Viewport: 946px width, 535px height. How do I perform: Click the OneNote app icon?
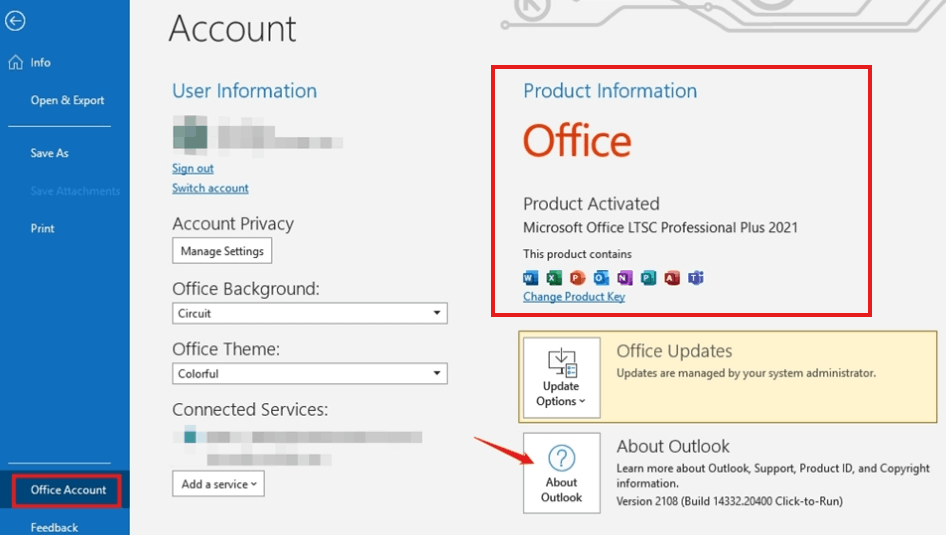624,277
